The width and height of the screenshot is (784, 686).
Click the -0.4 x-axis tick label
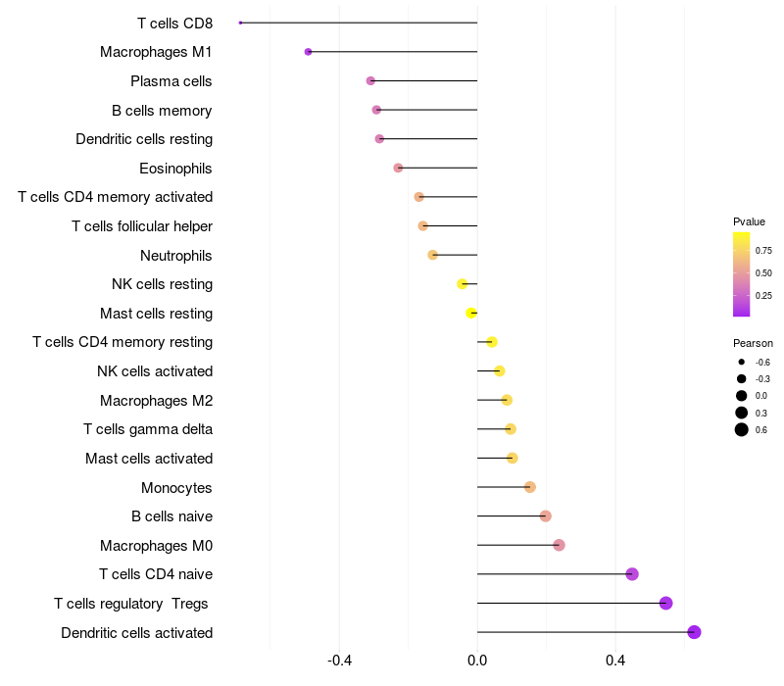click(339, 661)
